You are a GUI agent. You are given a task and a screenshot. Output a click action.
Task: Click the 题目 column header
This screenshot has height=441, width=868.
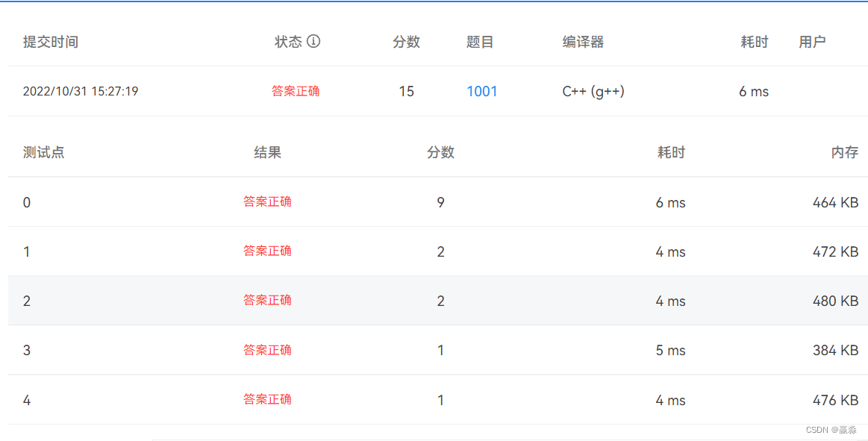point(478,42)
